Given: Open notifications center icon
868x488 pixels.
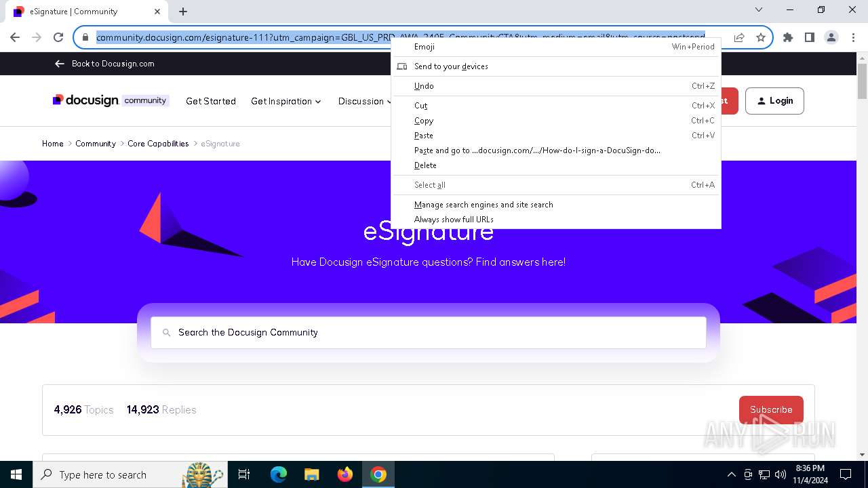Looking at the screenshot, I should point(846,474).
